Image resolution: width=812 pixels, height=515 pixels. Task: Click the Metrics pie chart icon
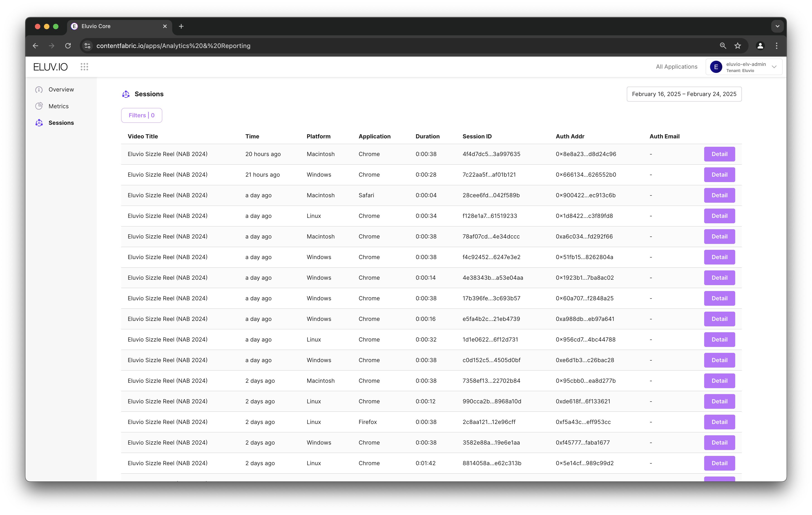pyautogui.click(x=39, y=106)
